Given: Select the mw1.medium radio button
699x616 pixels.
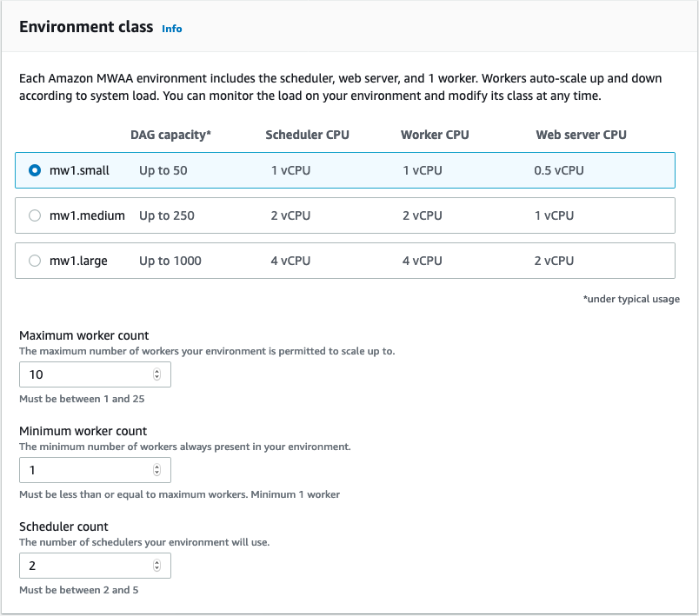Looking at the screenshot, I should point(33,215).
